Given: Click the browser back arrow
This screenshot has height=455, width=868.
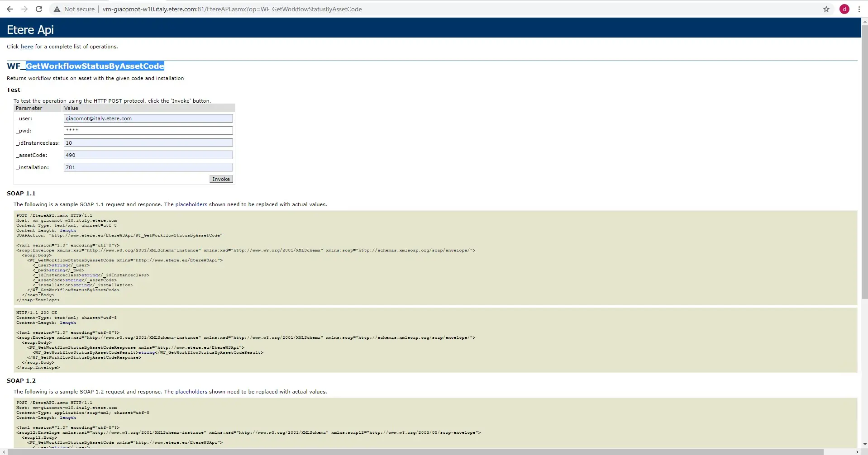Looking at the screenshot, I should tap(10, 9).
